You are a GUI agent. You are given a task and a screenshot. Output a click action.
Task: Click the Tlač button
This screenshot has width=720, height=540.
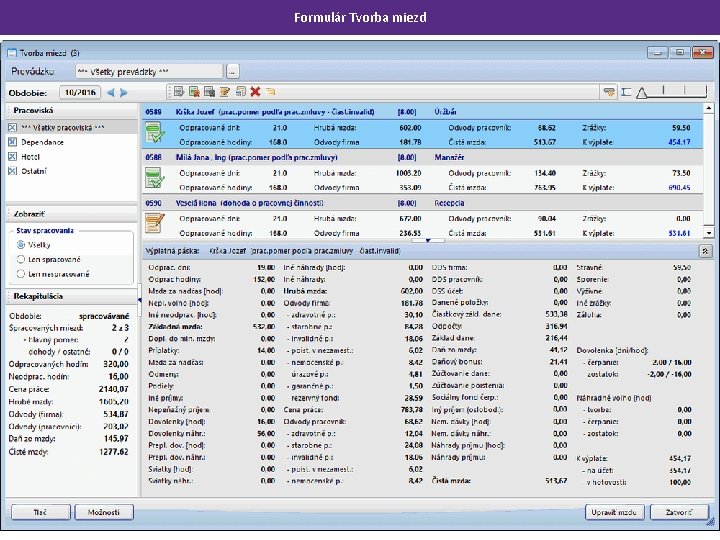point(40,512)
